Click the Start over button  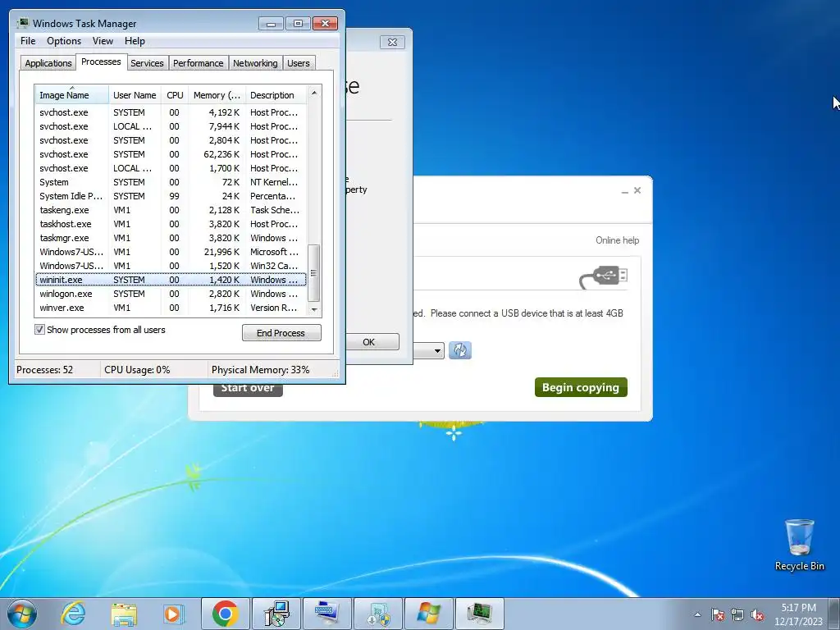(248, 388)
